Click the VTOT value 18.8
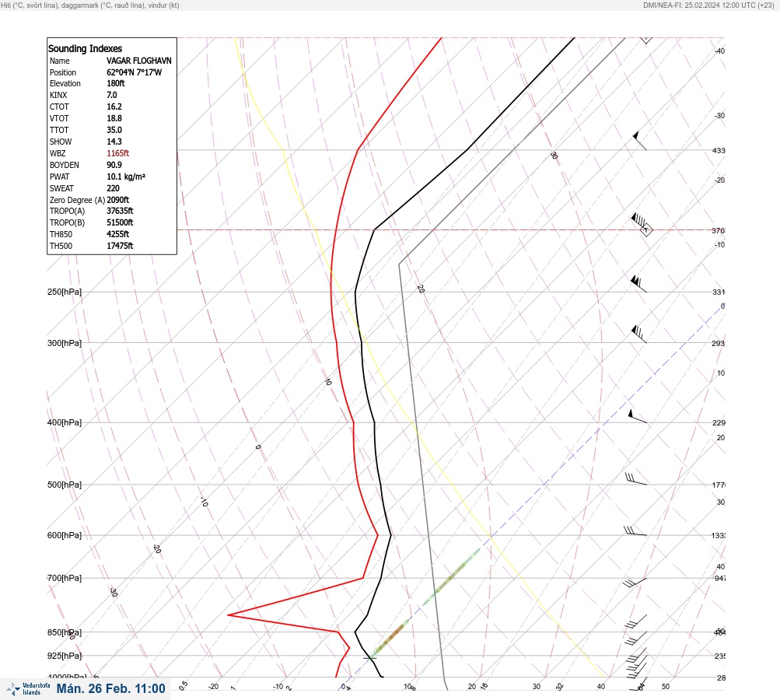The width and height of the screenshot is (780, 700). (114, 118)
